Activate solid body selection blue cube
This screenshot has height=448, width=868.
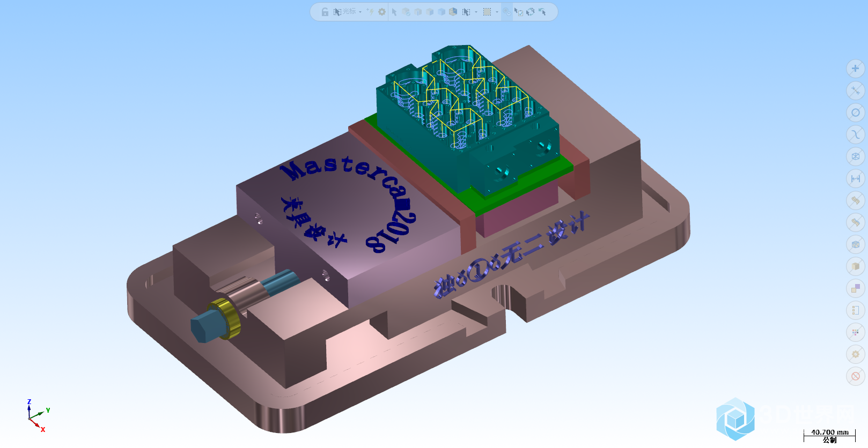click(442, 12)
